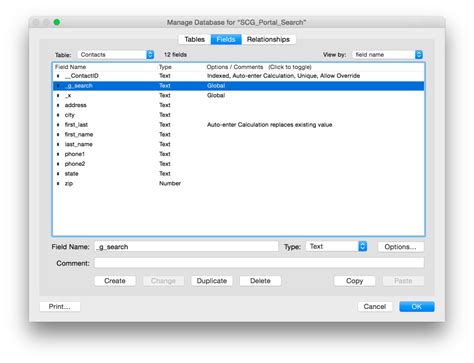This screenshot has height=363, width=474.
Task: Click the Field Name column header
Action: 70,67
